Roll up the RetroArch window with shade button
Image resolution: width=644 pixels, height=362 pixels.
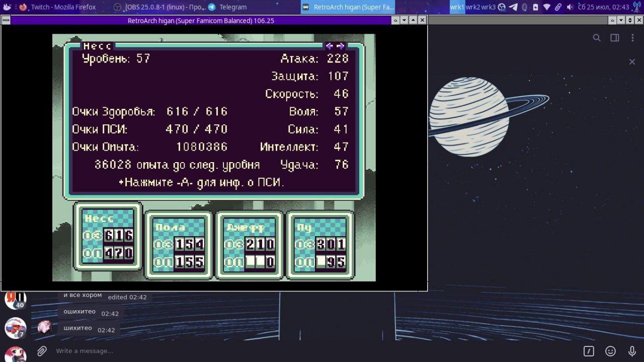(395, 20)
